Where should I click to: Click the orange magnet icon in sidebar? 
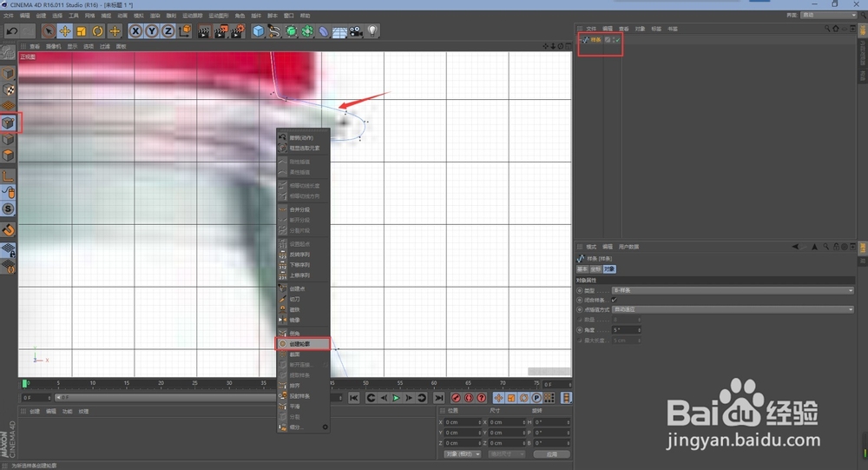(8, 229)
